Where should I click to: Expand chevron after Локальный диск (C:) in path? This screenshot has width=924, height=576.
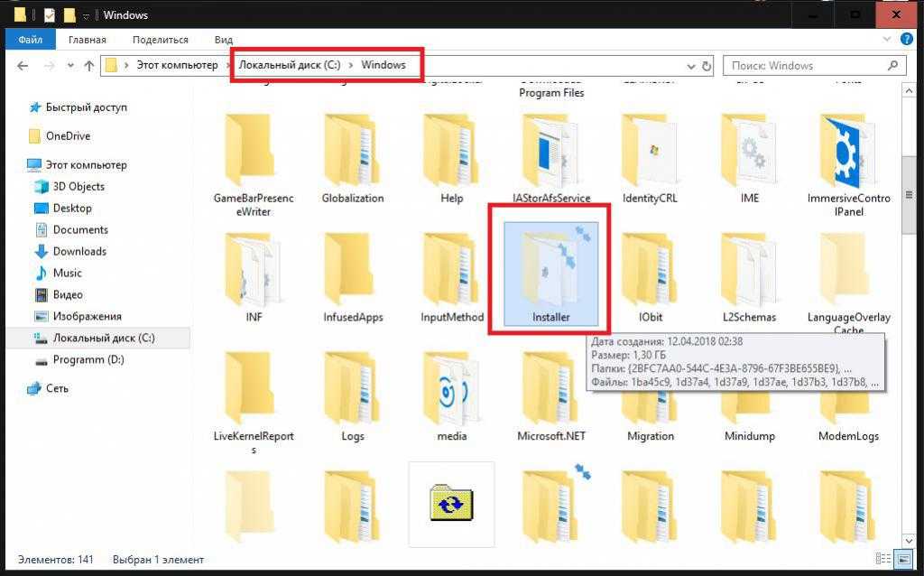point(351,65)
